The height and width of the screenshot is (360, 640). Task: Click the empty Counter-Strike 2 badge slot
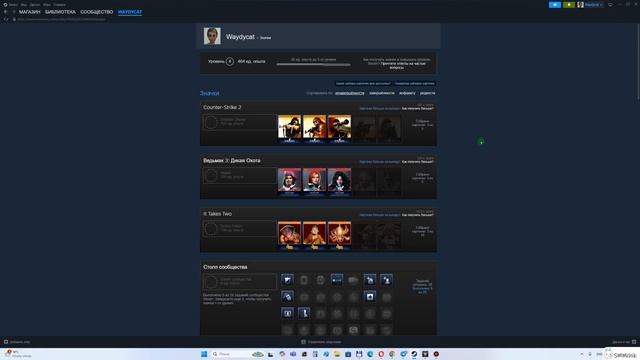pyautogui.click(x=240, y=122)
